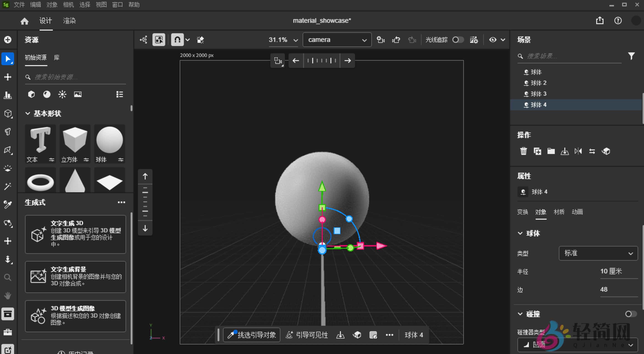
Task: Select 球体 2 in the scene list
Action: [x=538, y=83]
